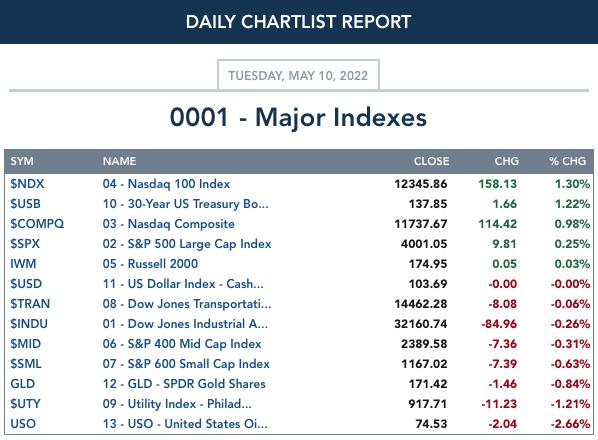Click the SYM column header

point(22,161)
